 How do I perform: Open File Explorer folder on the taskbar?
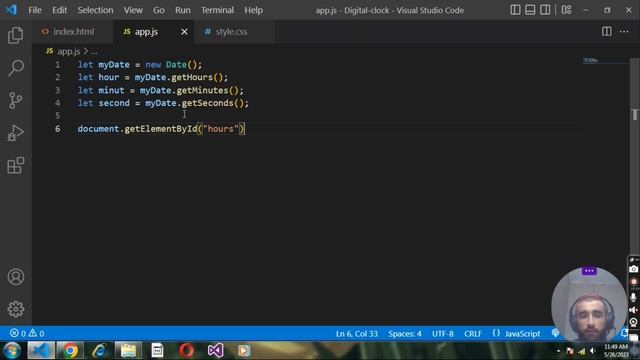point(128,351)
